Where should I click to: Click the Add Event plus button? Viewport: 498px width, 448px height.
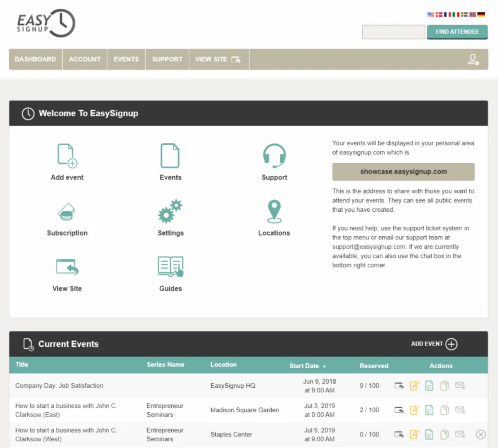pos(451,344)
